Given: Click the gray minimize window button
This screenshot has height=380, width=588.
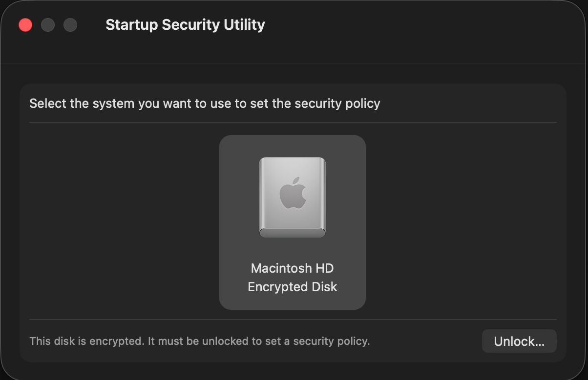Looking at the screenshot, I should coord(48,25).
